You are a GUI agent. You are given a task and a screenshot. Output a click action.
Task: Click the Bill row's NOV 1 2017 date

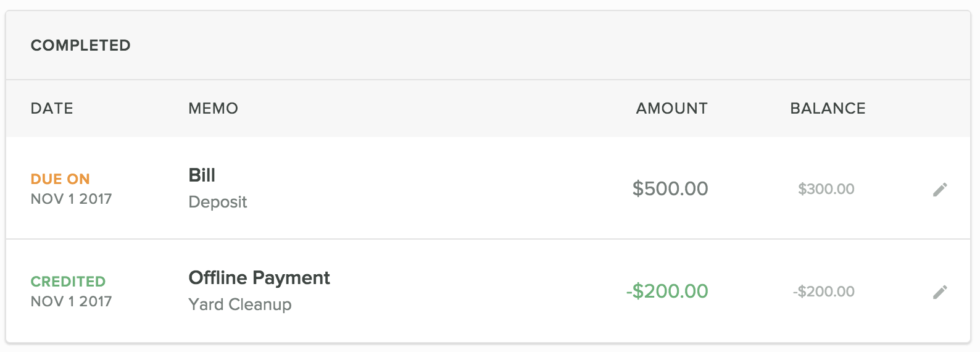[x=71, y=199]
